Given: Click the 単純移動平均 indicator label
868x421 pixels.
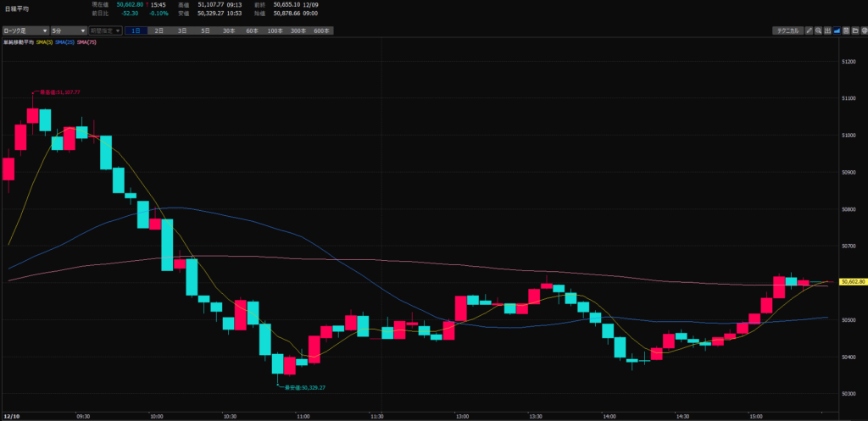Looking at the screenshot, I should (19, 42).
